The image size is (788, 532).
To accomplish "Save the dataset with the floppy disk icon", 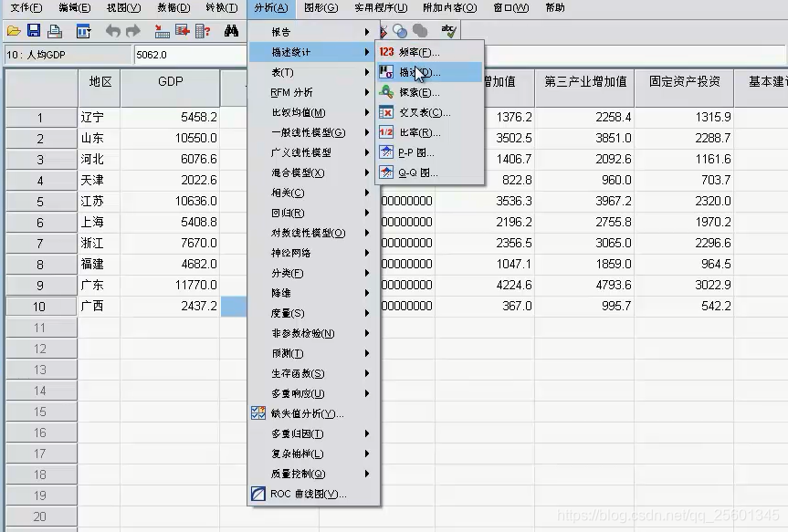I will tap(34, 31).
